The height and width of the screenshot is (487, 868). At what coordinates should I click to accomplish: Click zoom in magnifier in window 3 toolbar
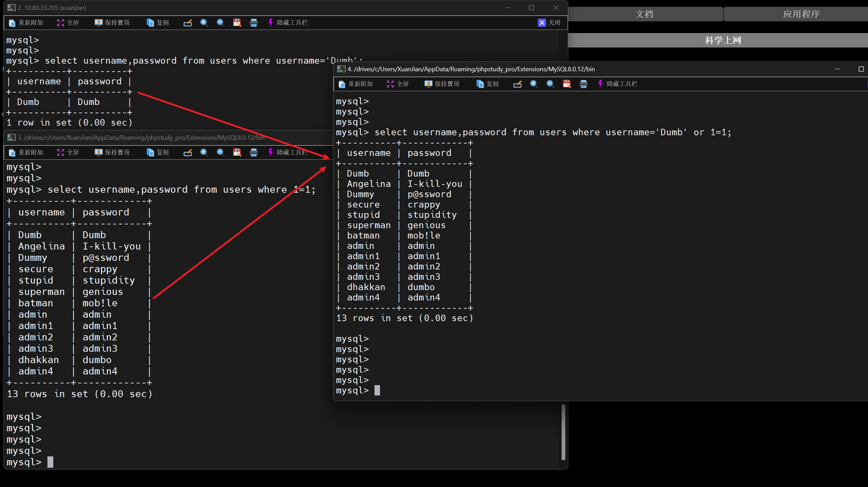coord(204,152)
